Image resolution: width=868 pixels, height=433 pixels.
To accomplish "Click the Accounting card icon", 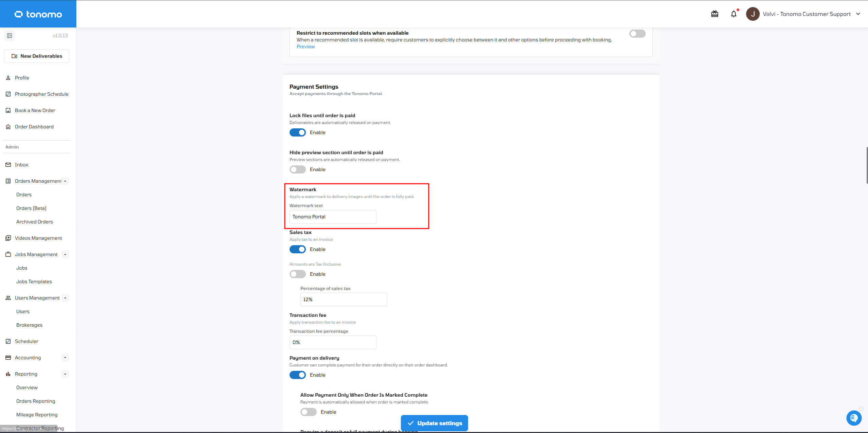I will [8, 358].
